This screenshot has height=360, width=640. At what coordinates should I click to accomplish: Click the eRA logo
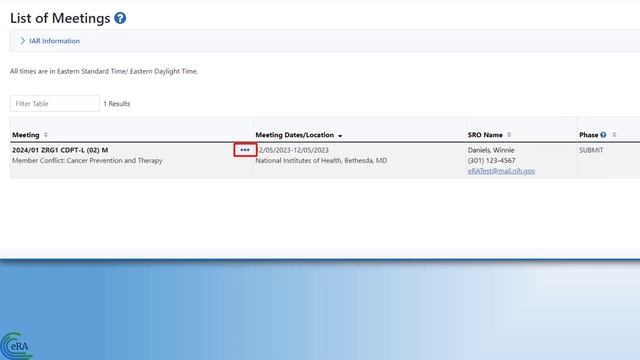pos(16,346)
